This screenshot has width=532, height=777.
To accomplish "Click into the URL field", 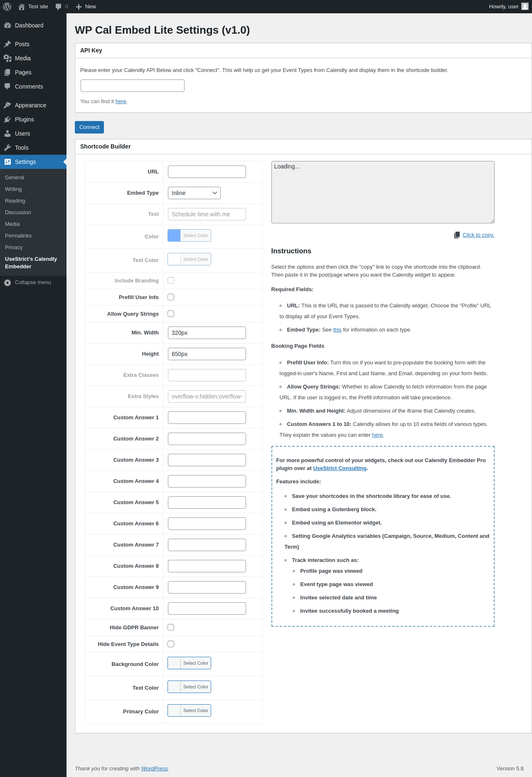I will coord(207,172).
